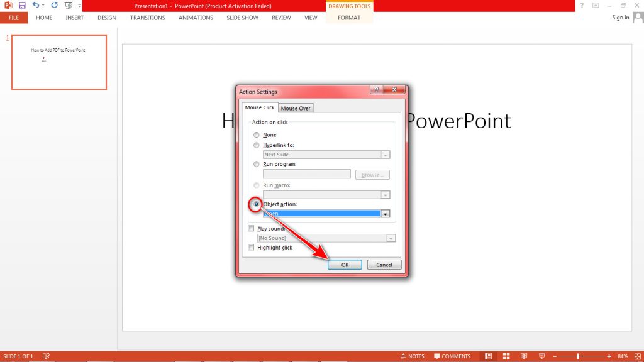
Task: Fit slide to current window
Action: coord(636,355)
